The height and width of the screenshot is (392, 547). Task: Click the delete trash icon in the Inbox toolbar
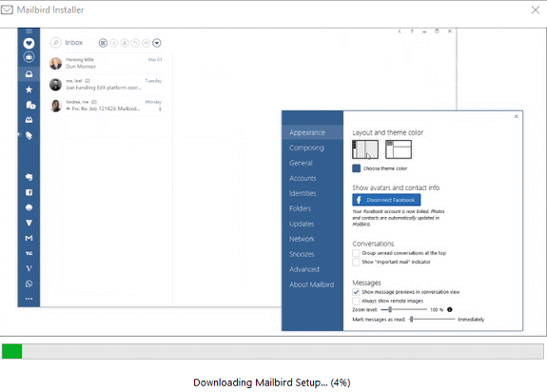click(x=125, y=43)
